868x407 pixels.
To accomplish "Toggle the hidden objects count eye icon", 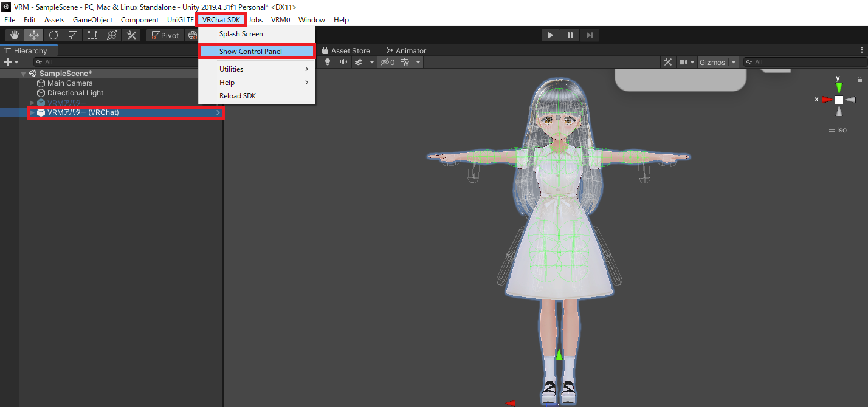I will point(387,61).
